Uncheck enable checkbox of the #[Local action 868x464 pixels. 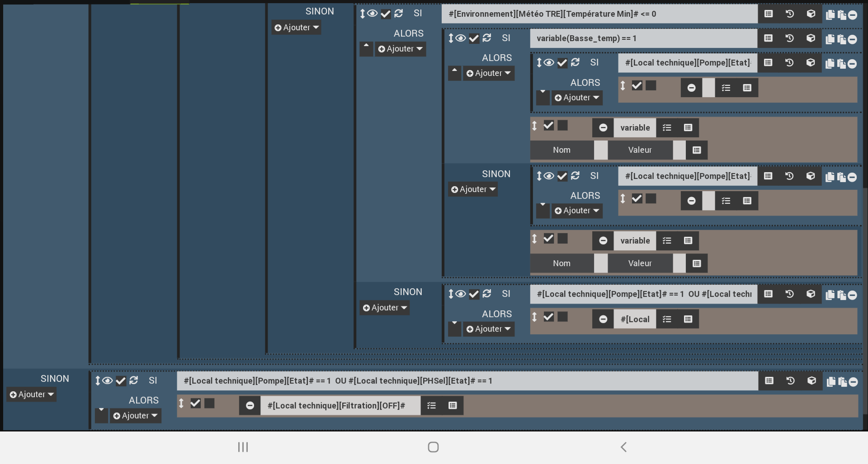tap(548, 317)
